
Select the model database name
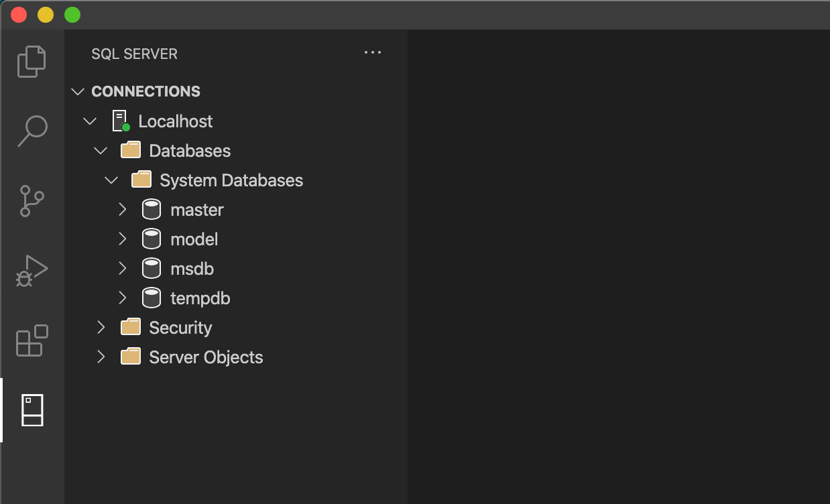click(194, 239)
